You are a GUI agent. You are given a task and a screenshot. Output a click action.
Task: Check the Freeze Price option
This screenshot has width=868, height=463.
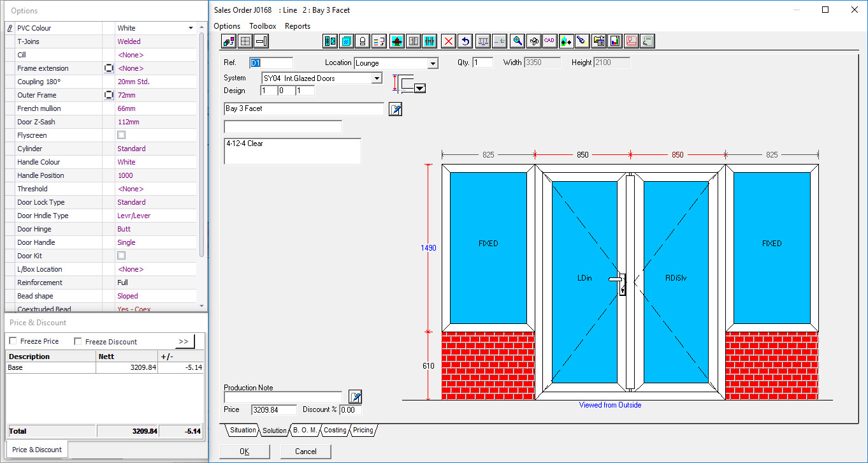[13, 342]
